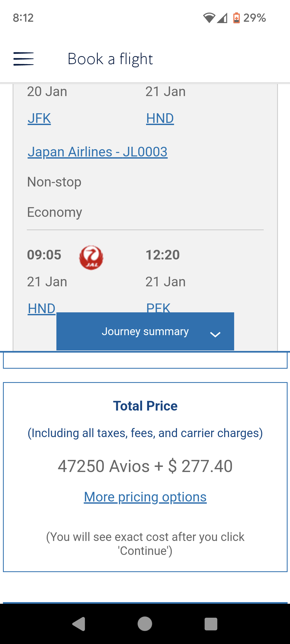This screenshot has height=644, width=290.
Task: Tap More pricing options link
Action: pyautogui.click(x=145, y=497)
